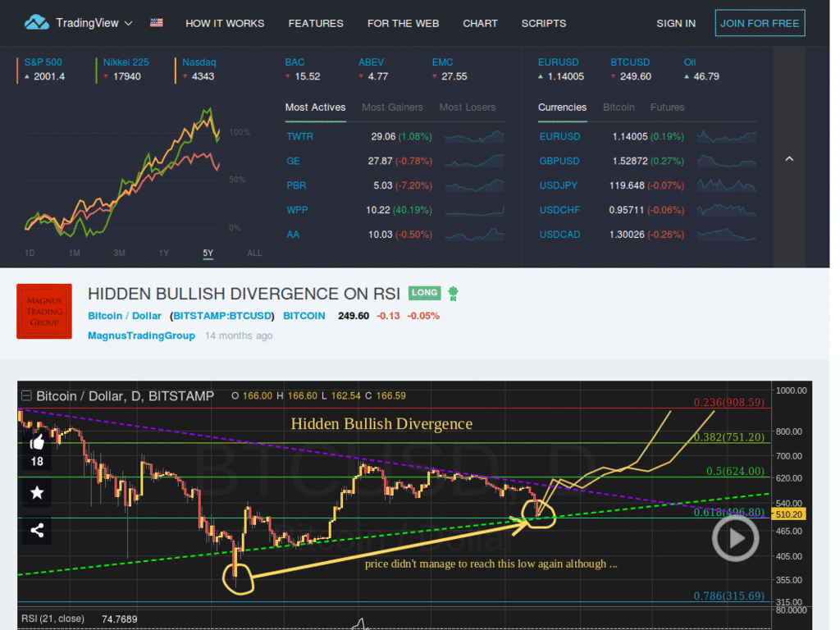840x630 pixels.
Task: Open Bitcoin / Dollar symbol link
Action: tap(125, 316)
